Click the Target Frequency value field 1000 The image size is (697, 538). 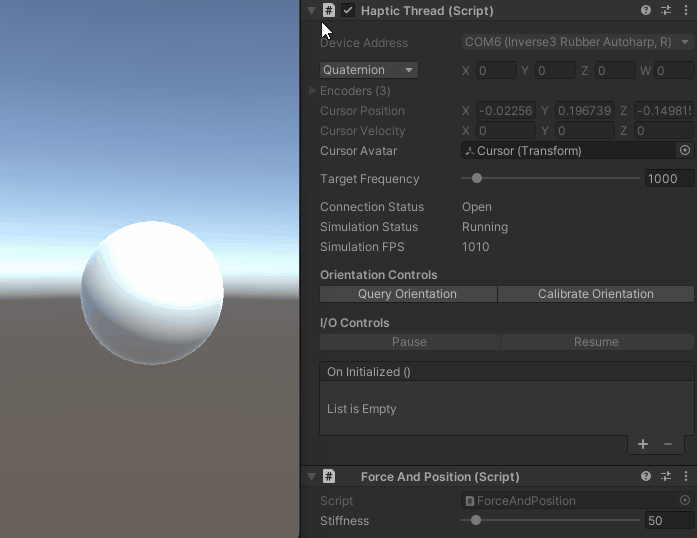[669, 178]
